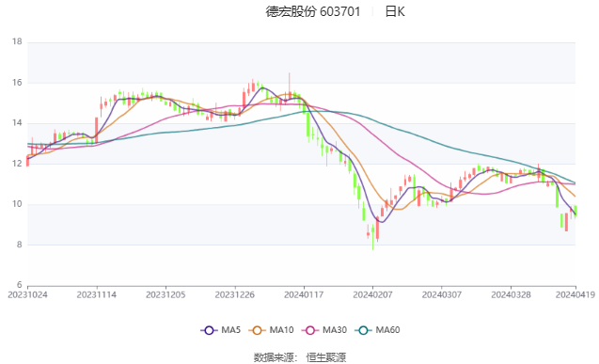Screen dimensions: 599x364
Task: Toggle the MA5 legend marker
Action: tap(209, 330)
